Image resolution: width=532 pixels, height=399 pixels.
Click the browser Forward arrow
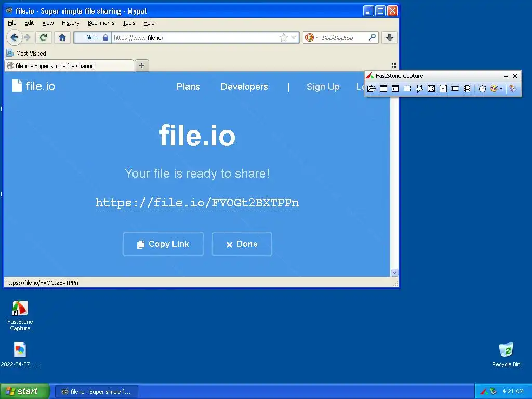click(x=28, y=37)
